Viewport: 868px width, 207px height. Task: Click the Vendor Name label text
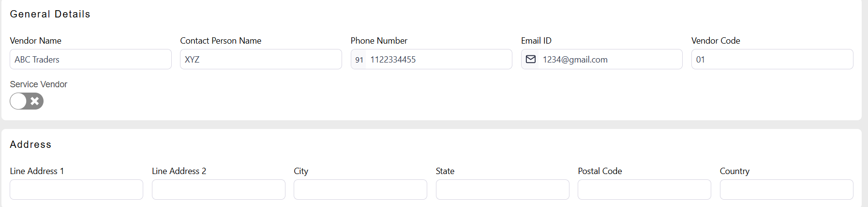click(x=35, y=41)
